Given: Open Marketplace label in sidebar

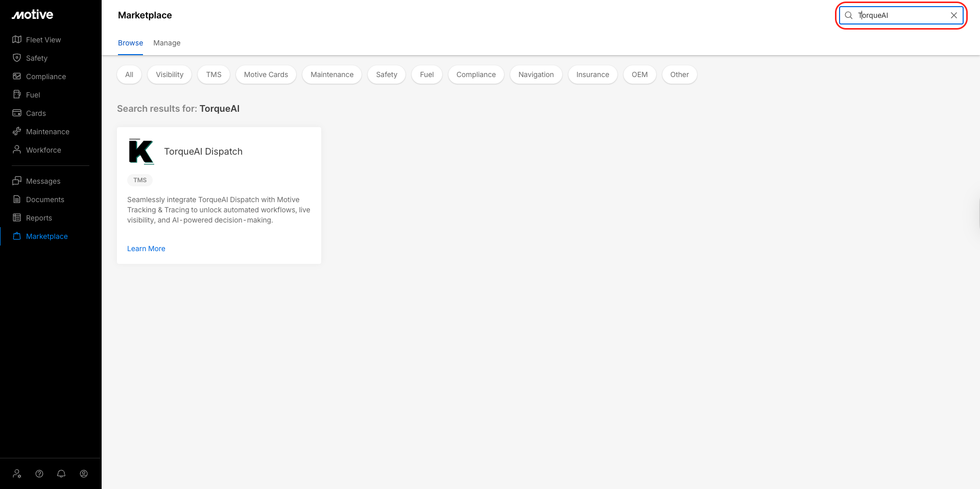Looking at the screenshot, I should [x=47, y=236].
